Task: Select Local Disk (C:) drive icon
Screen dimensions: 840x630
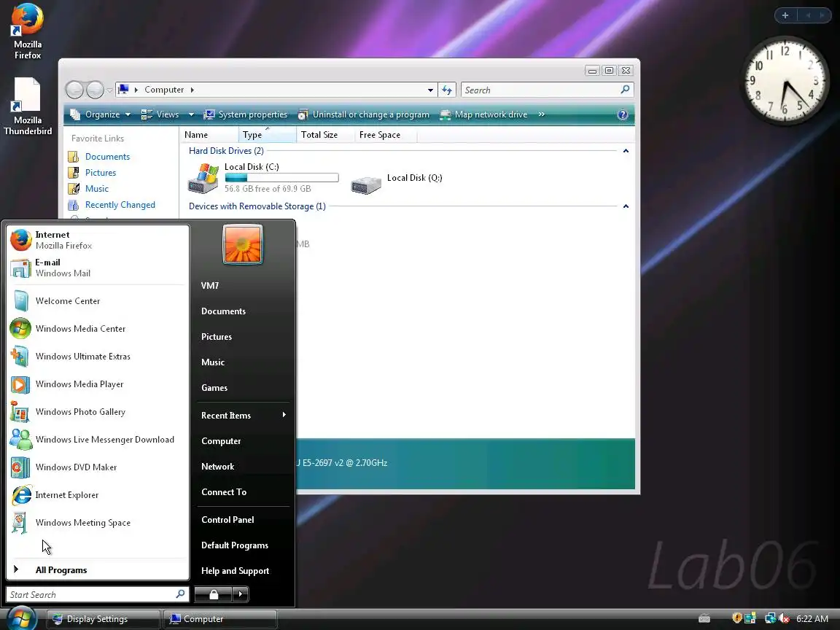Action: (x=203, y=179)
